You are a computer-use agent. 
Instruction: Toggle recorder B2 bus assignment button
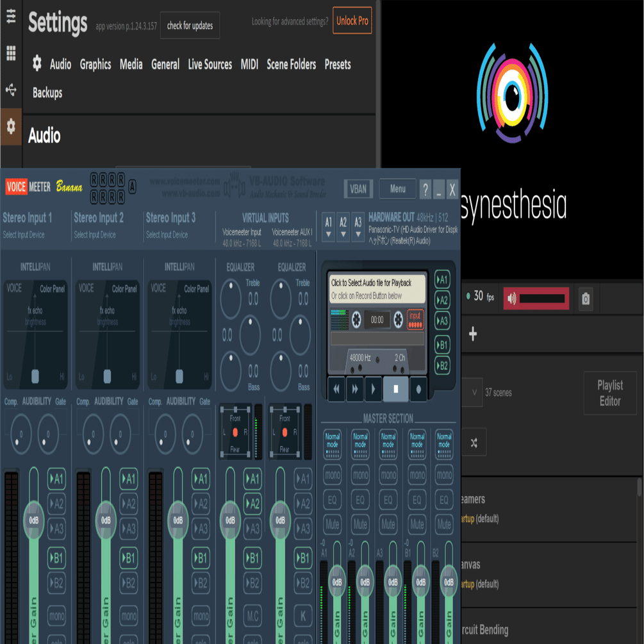(x=442, y=365)
